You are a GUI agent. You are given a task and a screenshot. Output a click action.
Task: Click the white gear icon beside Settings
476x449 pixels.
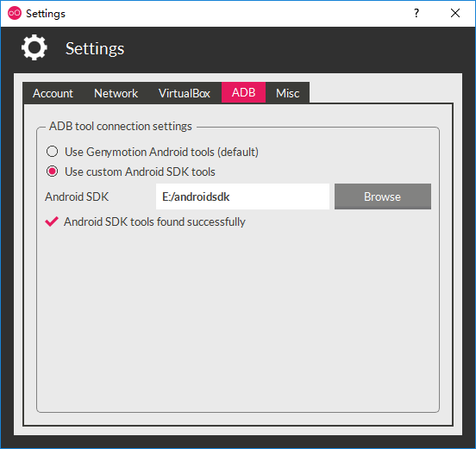[x=34, y=47]
